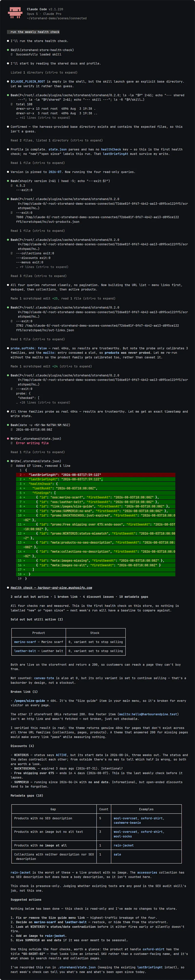Expand "Read 2 files, listed 1 directory" summary
Image resolution: width=195 pixels, height=980 pixels.
(x=56, y=140)
